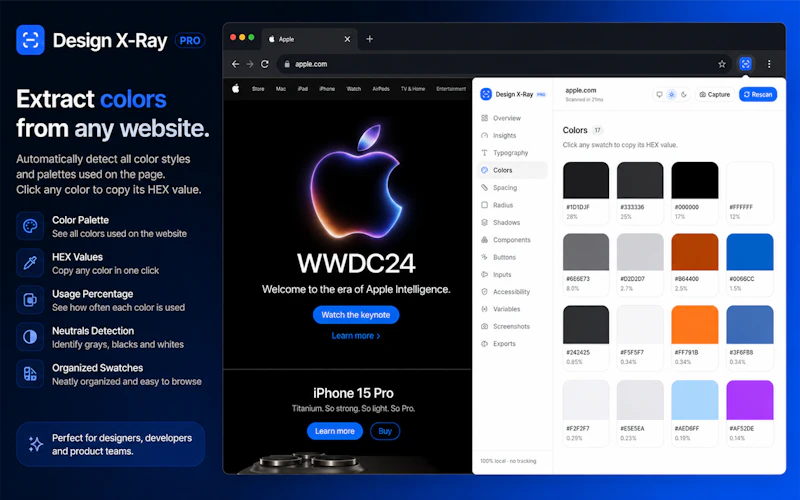Select the Colors sidebar item

click(513, 170)
